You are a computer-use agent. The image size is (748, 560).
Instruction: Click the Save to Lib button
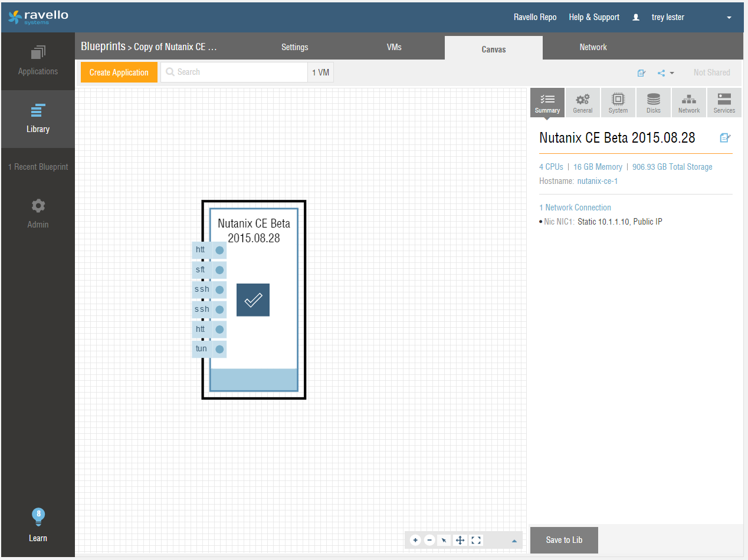pyautogui.click(x=564, y=540)
